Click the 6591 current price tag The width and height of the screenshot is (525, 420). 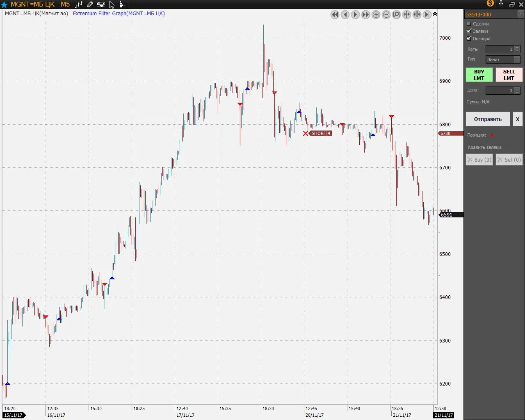point(451,215)
